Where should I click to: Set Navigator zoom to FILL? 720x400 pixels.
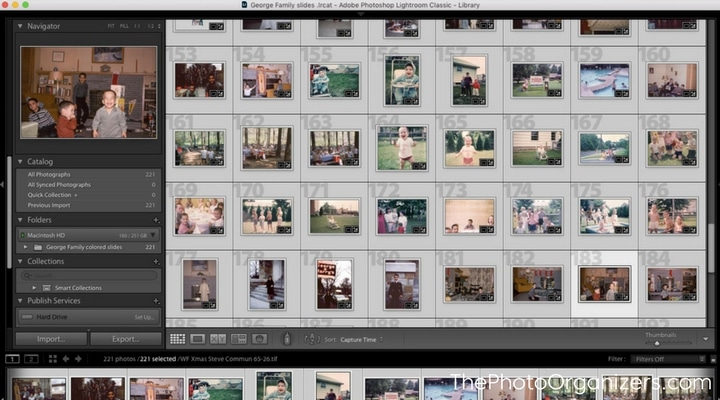click(x=124, y=26)
